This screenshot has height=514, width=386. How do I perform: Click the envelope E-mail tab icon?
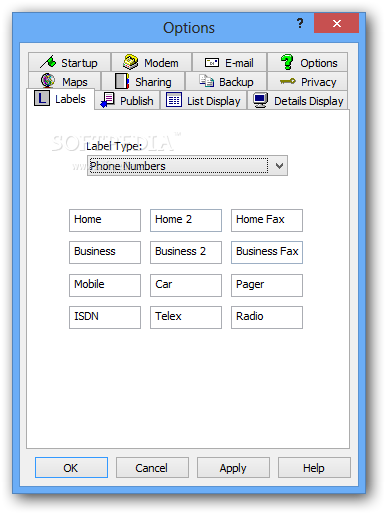coord(212,63)
